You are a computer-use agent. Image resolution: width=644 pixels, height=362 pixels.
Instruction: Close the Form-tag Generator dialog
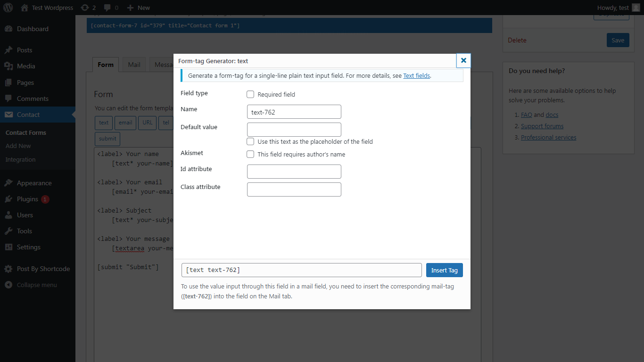[463, 60]
